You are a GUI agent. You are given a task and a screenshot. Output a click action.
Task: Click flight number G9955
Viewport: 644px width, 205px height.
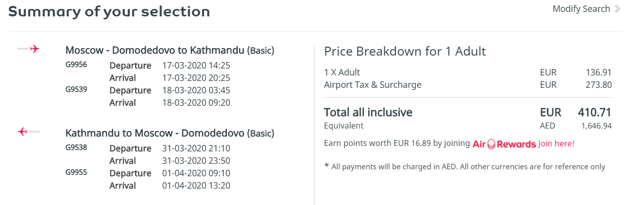point(76,172)
